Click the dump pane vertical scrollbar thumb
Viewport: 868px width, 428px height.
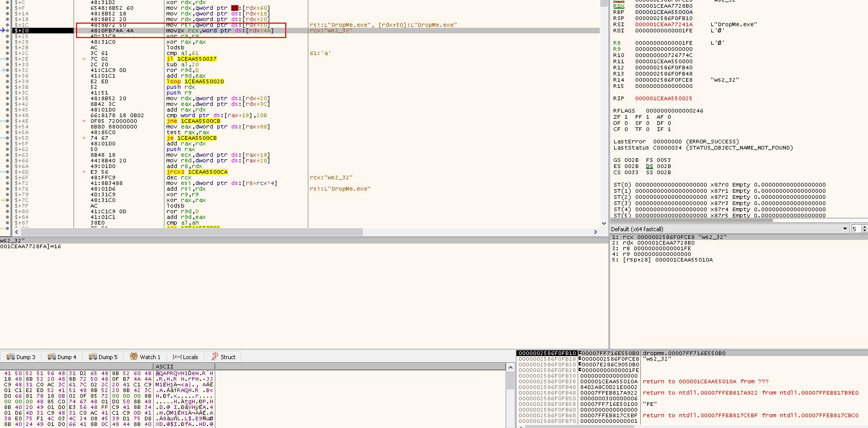[510, 380]
